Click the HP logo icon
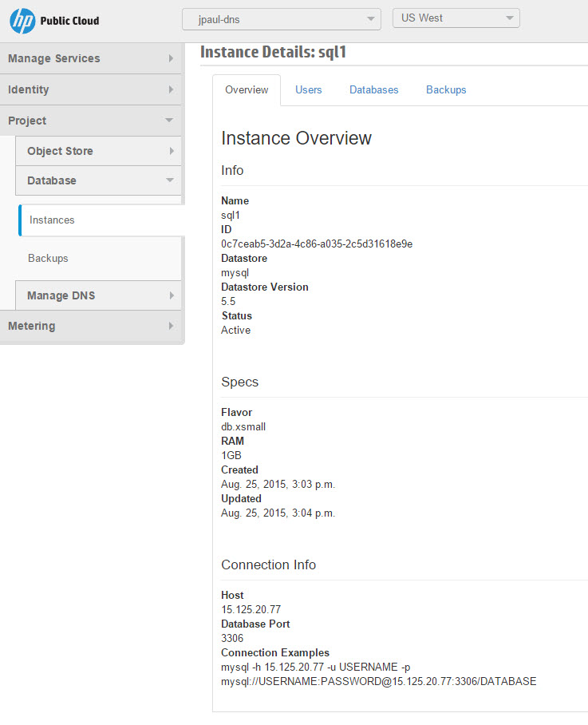The height and width of the screenshot is (725, 588). pos(22,21)
